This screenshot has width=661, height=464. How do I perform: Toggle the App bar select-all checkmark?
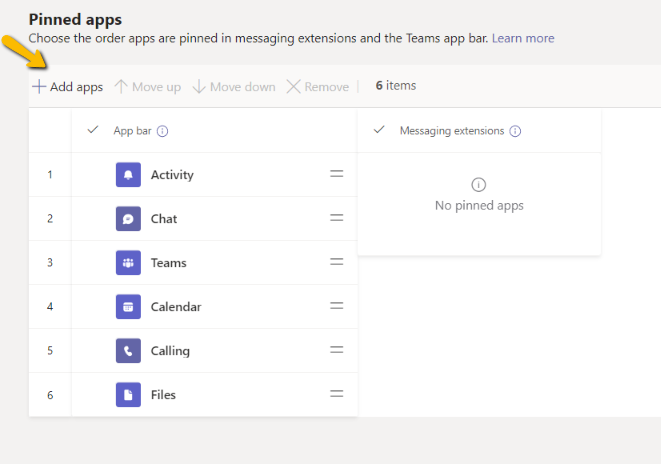[93, 130]
